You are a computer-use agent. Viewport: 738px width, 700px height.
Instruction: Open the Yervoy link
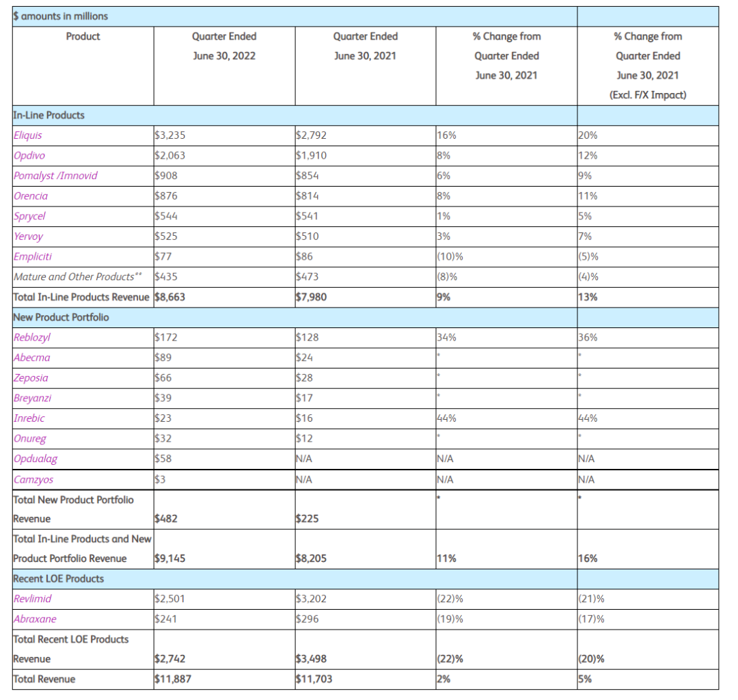tap(28, 237)
